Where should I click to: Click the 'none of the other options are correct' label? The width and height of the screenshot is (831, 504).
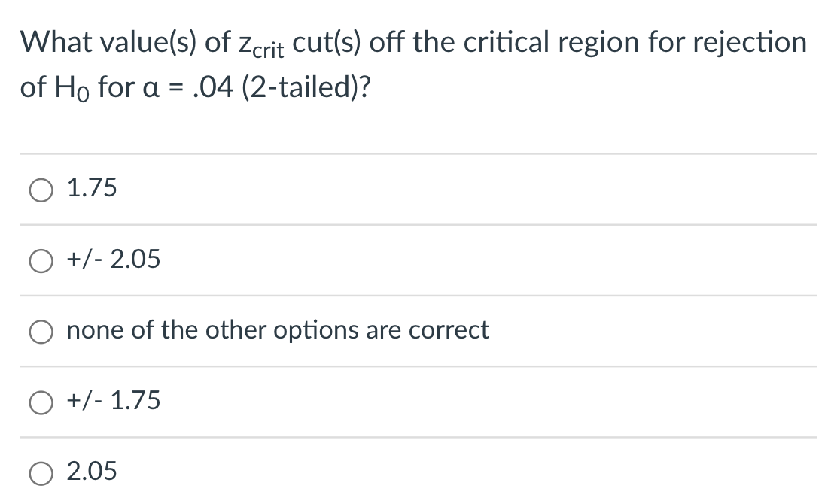278,330
